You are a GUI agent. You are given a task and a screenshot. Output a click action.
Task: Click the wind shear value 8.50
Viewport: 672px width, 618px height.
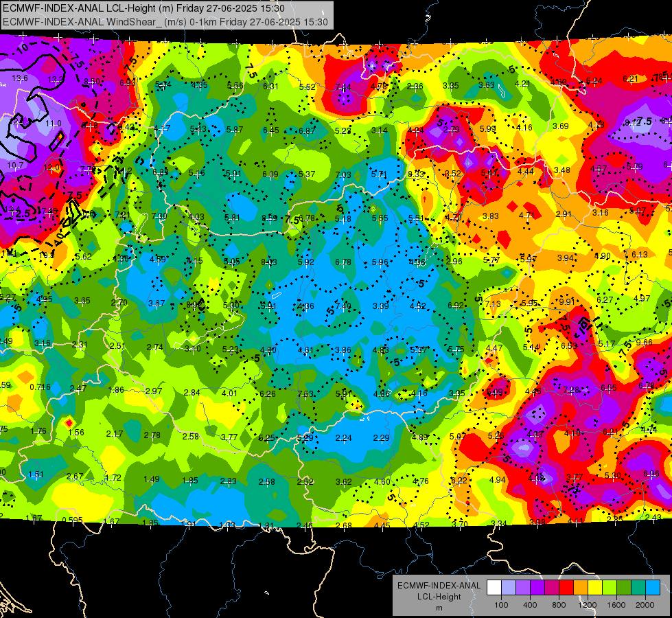tap(92, 82)
